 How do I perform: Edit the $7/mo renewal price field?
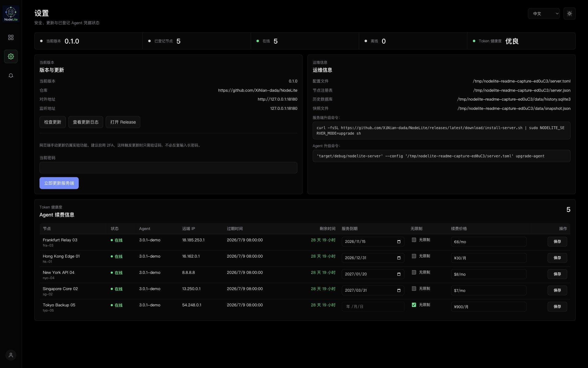tap(488, 290)
